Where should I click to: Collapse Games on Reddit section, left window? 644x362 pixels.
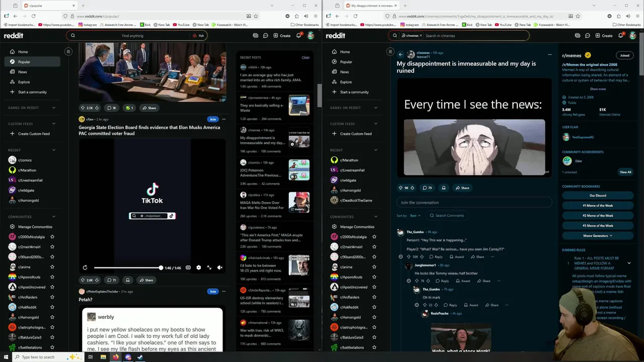pyautogui.click(x=54, y=108)
